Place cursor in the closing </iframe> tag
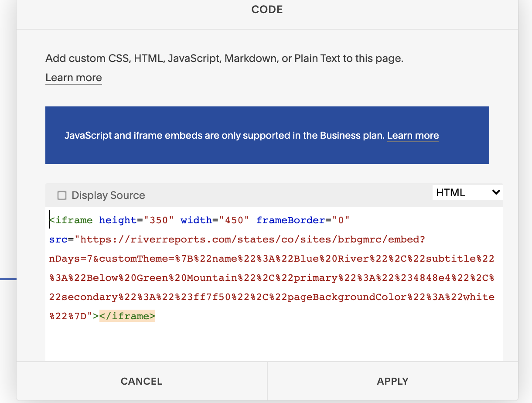The height and width of the screenshot is (403, 532). [x=127, y=316]
